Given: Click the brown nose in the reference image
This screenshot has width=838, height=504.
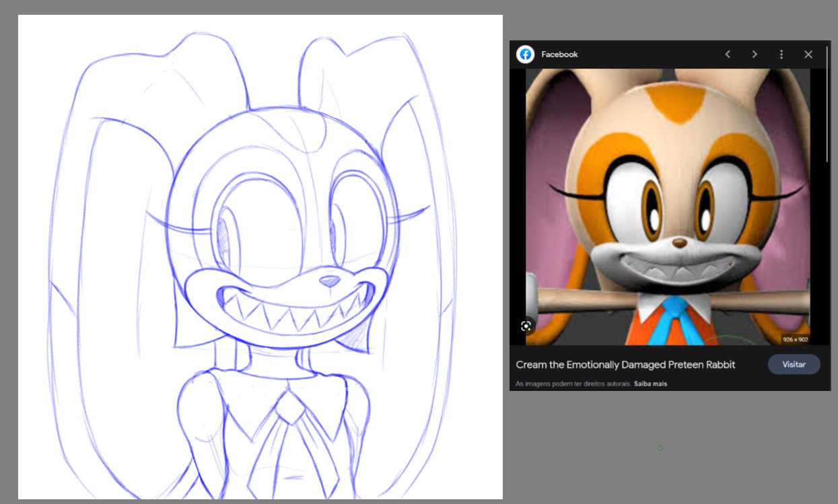Looking at the screenshot, I should [x=680, y=242].
